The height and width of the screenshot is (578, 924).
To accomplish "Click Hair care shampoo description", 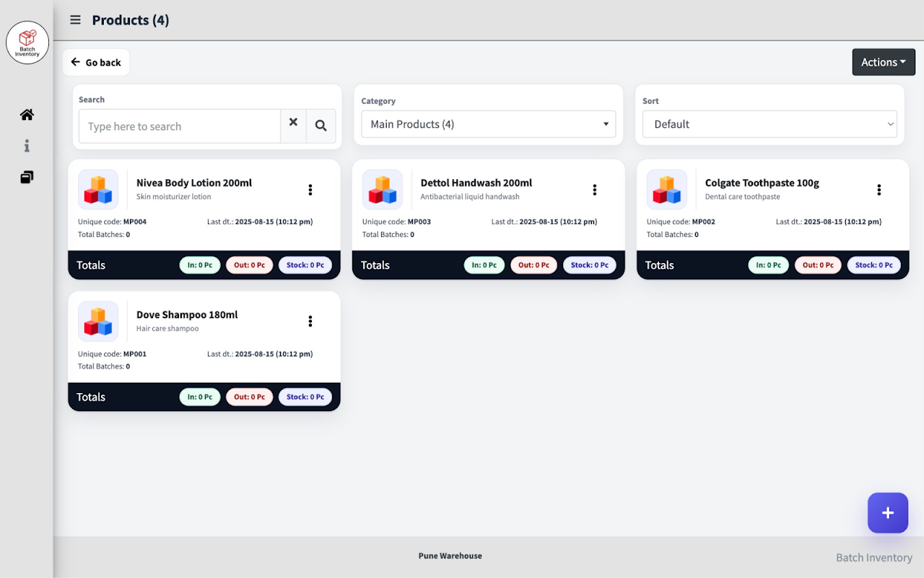I will pyautogui.click(x=167, y=329).
